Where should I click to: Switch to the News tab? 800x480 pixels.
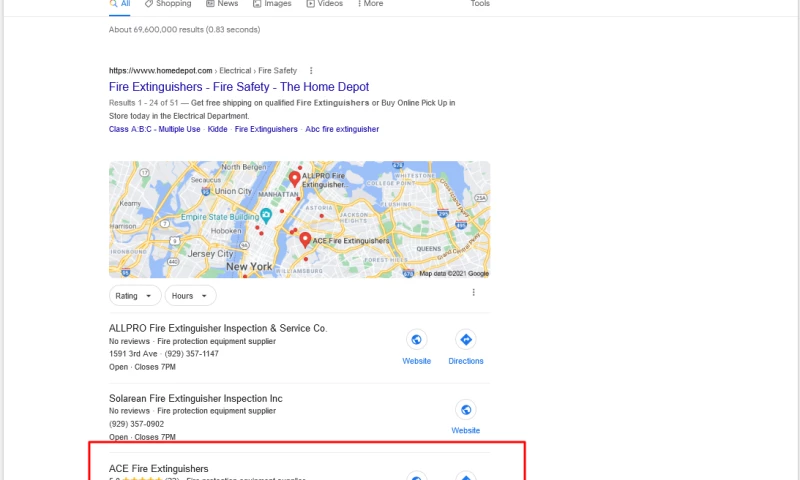coord(222,4)
